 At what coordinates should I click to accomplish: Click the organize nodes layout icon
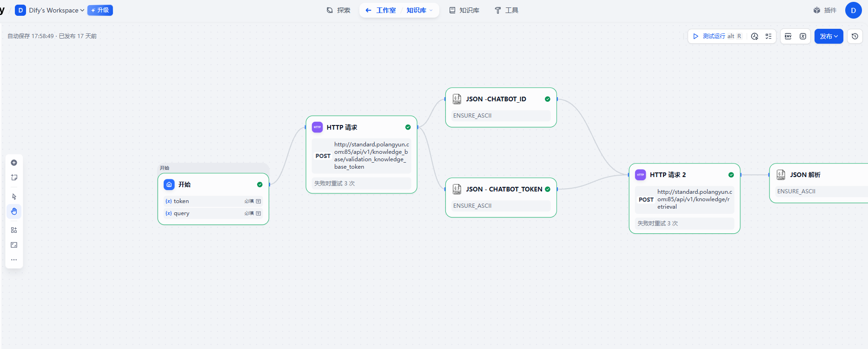coord(14,230)
